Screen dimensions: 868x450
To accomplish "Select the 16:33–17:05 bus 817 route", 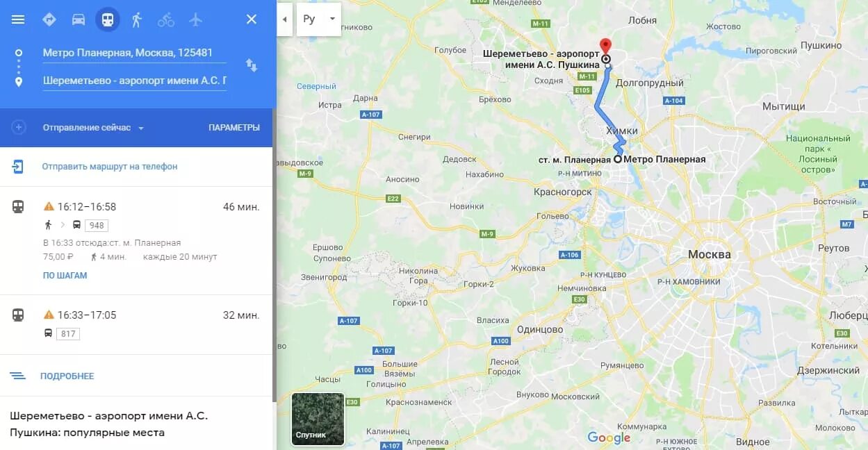I will coord(136,324).
